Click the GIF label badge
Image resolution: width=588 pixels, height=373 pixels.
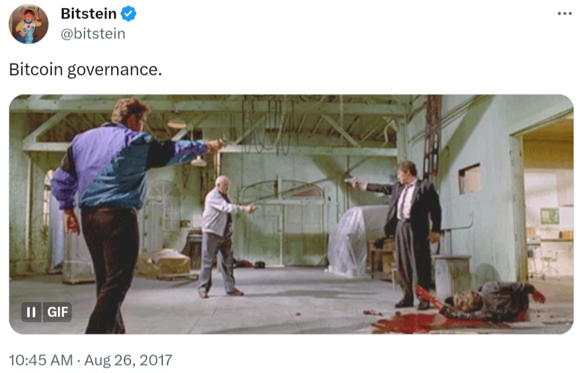[57, 312]
